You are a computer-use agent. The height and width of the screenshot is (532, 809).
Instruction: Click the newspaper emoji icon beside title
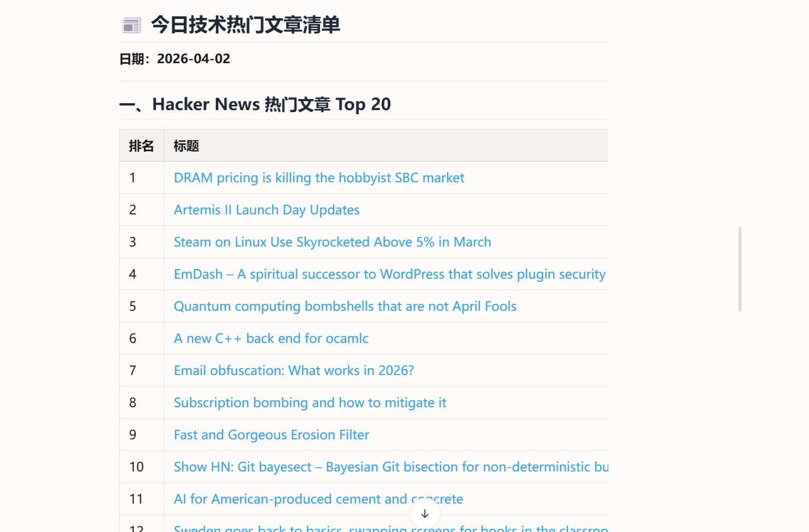(x=131, y=25)
